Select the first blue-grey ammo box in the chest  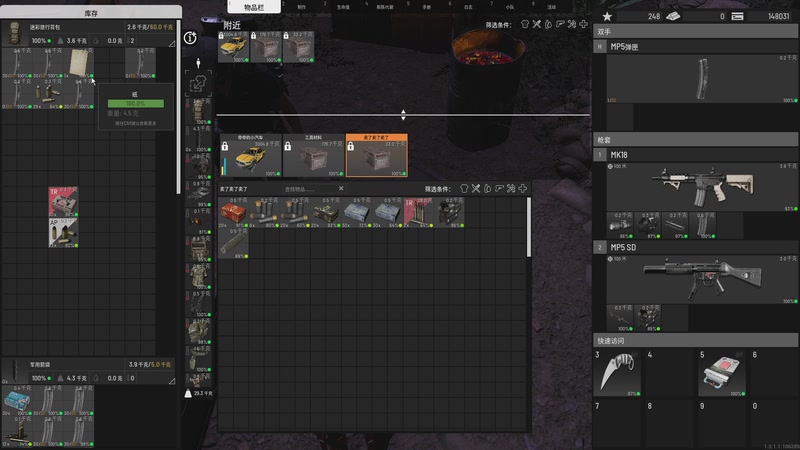[x=356, y=212]
